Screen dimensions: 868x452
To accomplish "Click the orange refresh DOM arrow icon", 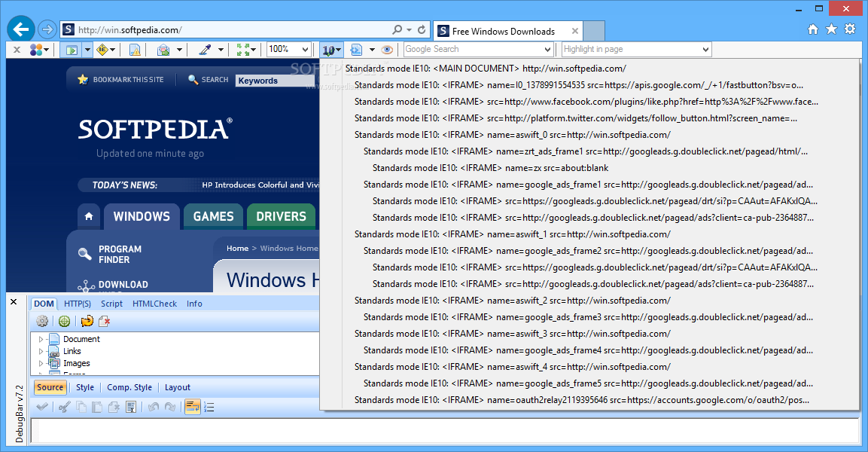I will pos(87,321).
